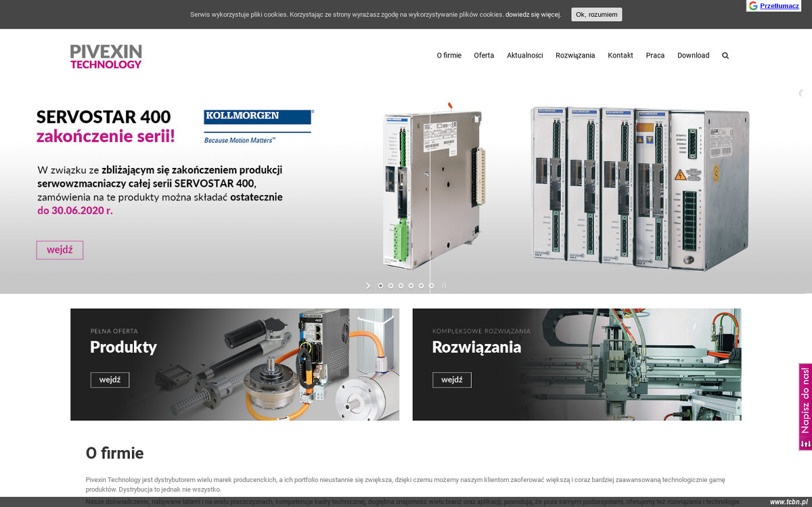The width and height of the screenshot is (812, 507).
Task: Click the Google Translate Przetłumacz widget
Action: 773,5
